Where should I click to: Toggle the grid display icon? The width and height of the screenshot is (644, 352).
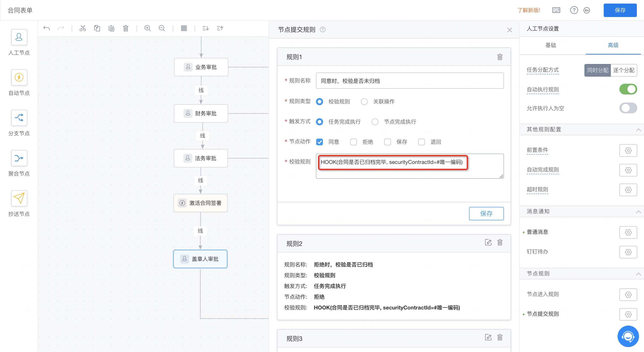point(184,28)
